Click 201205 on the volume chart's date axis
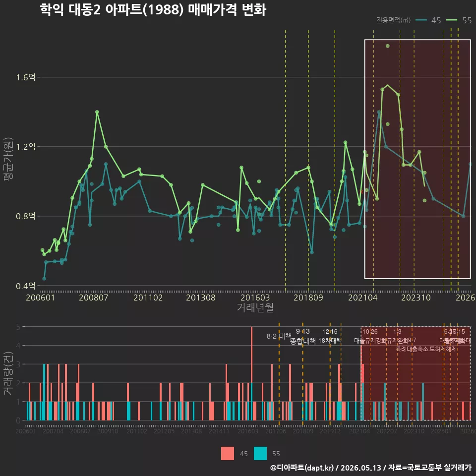Image resolution: width=476 pixels, height=476 pixels. [x=164, y=431]
